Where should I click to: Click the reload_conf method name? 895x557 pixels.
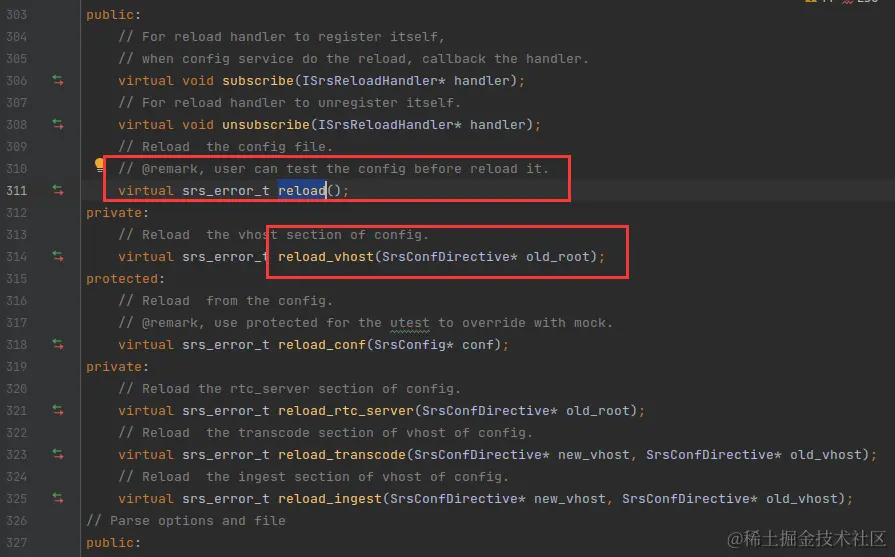[322, 344]
